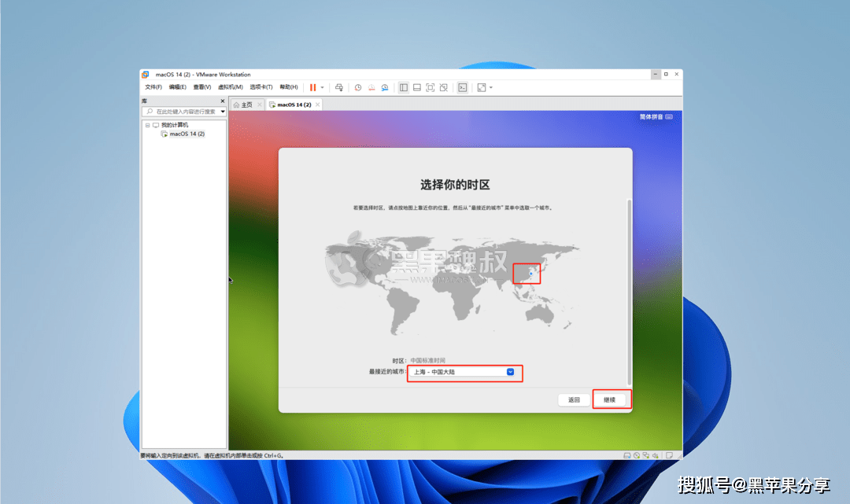Open the 查看(V) menu

pos(202,87)
